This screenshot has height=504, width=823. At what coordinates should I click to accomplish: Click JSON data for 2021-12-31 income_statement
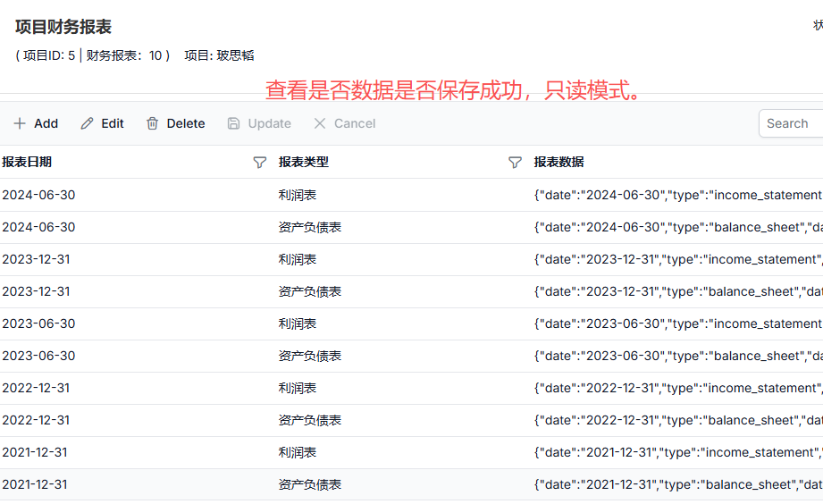click(678, 452)
